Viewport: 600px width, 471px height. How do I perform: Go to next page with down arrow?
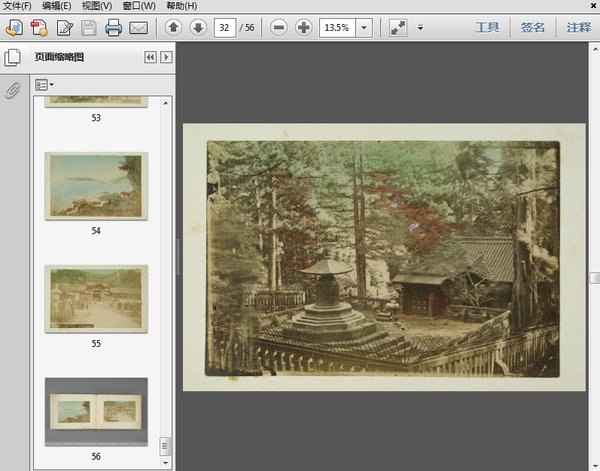[x=198, y=28]
